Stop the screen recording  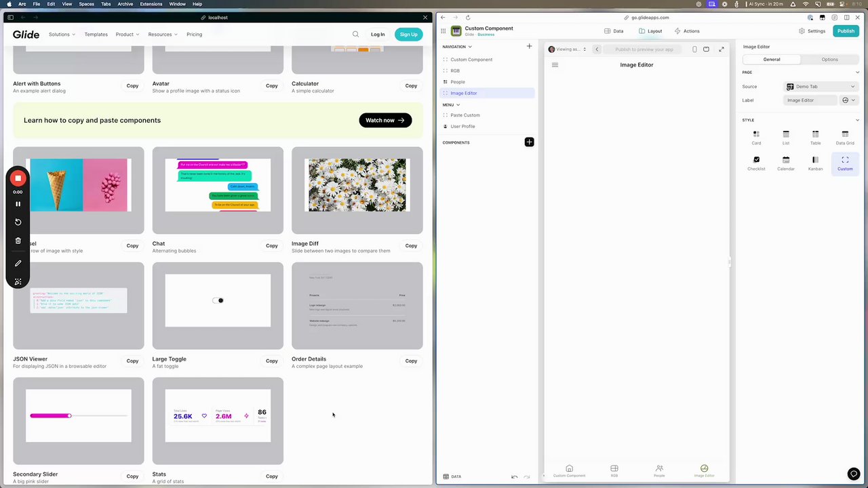pyautogui.click(x=18, y=178)
